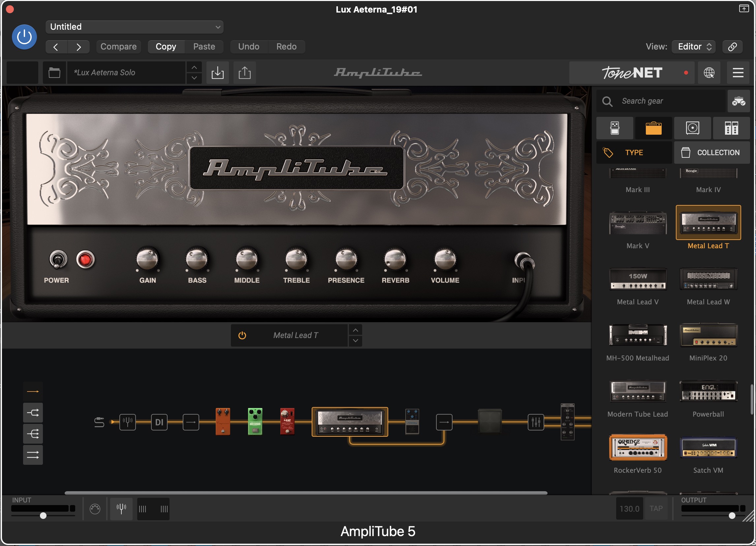Viewport: 756px width, 546px height.
Task: Open the preset browser folder icon
Action: (54, 72)
